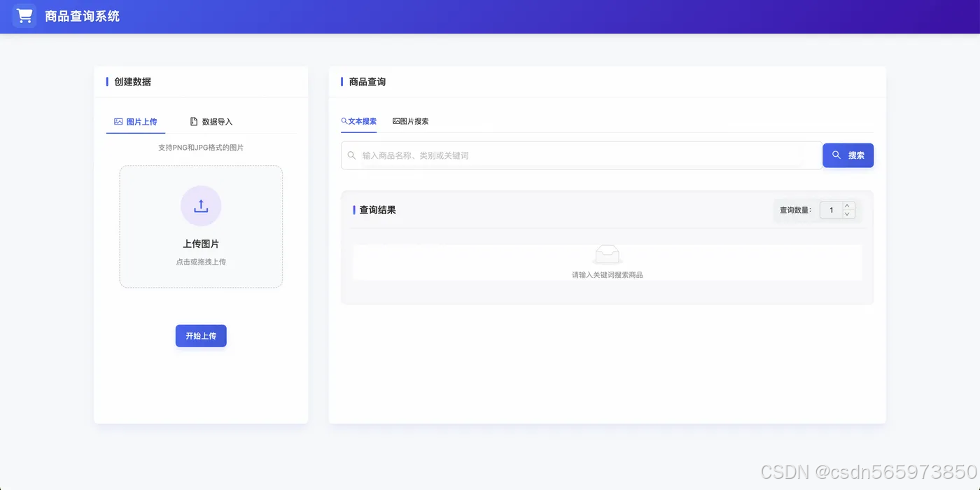
Task: Switch to the 图片上传 tab
Action: pyautogui.click(x=136, y=122)
